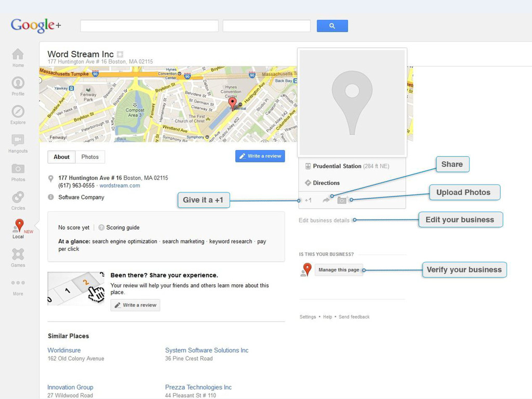Open Hangouts in the sidebar

(18, 140)
